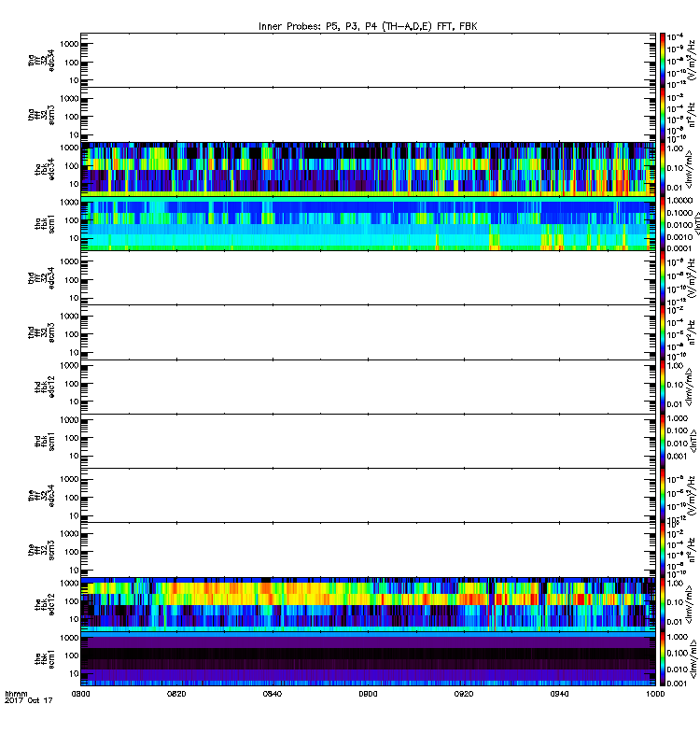Click the color bar of the fff scm3 panel
Viewport: 700px width, 747px height.
tap(663, 550)
